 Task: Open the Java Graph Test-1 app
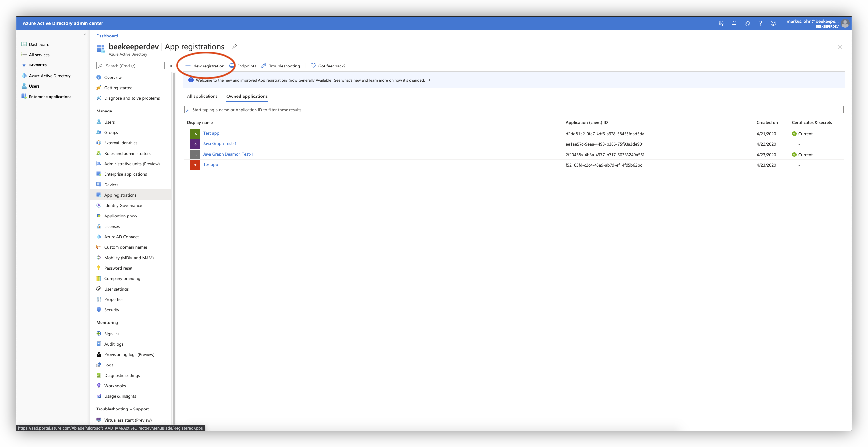pos(220,143)
